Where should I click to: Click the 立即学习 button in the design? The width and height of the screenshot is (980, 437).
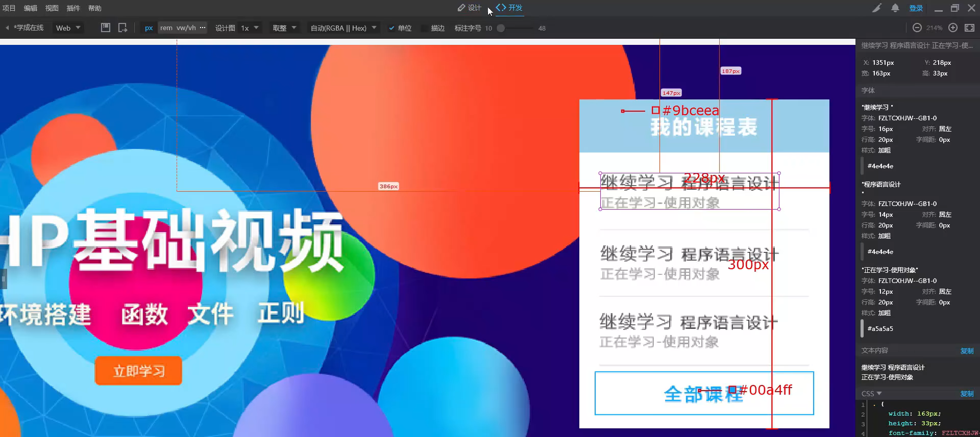click(139, 371)
